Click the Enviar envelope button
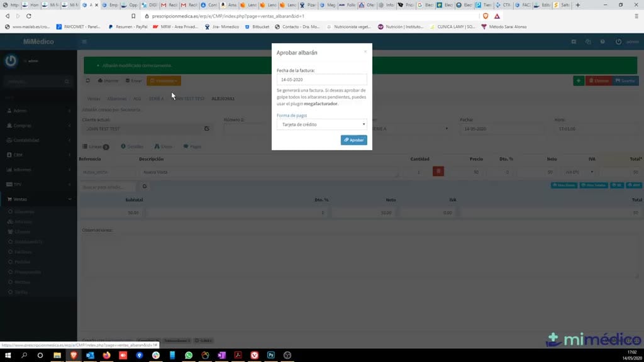The width and height of the screenshot is (644, 362). click(x=134, y=81)
